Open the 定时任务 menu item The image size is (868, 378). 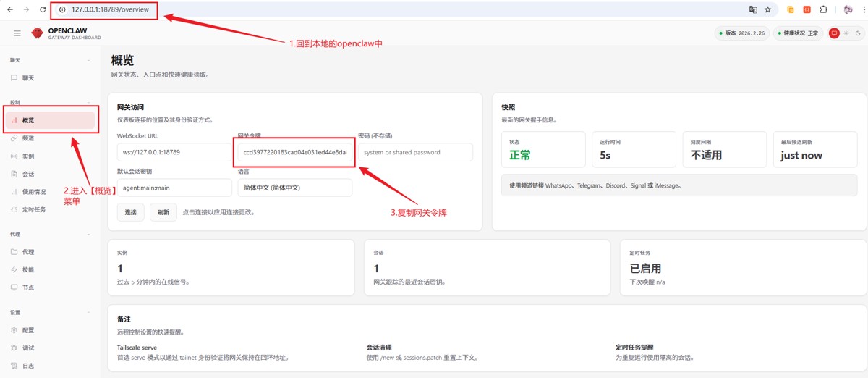[x=51, y=209]
